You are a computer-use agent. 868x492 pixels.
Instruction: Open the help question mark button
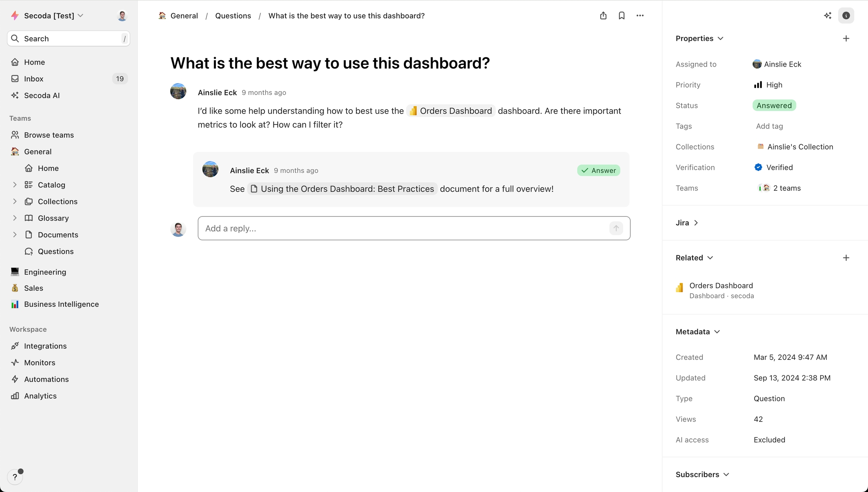[x=15, y=477]
